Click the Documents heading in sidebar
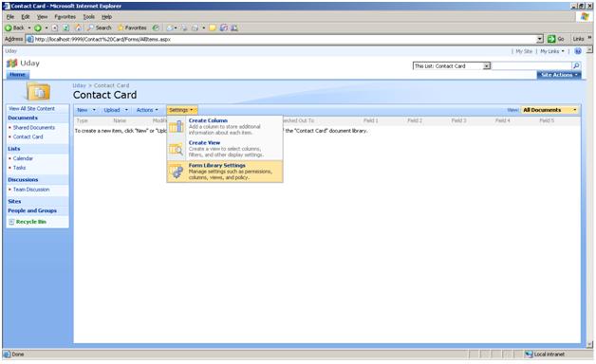Viewport: 596px width, 364px height. (x=23, y=118)
